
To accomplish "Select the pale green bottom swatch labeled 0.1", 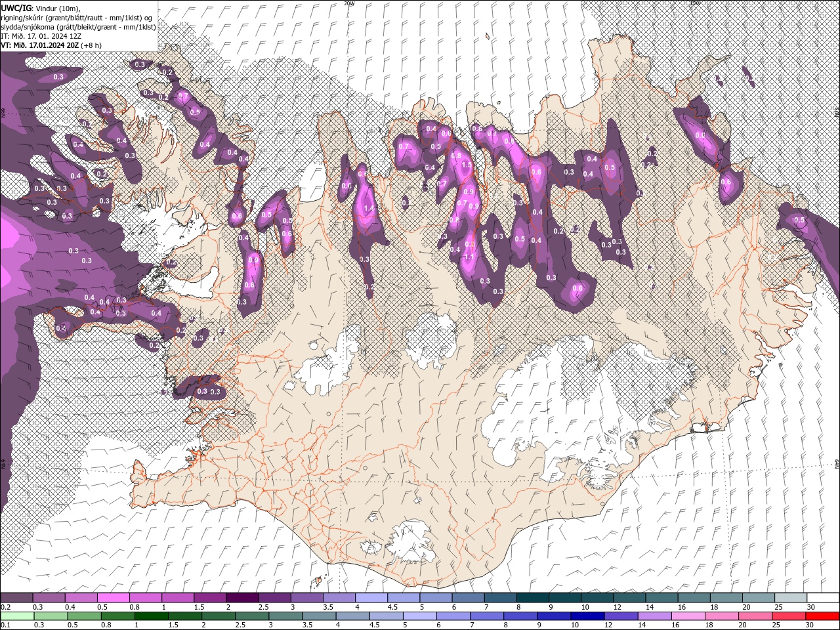I will [17, 616].
